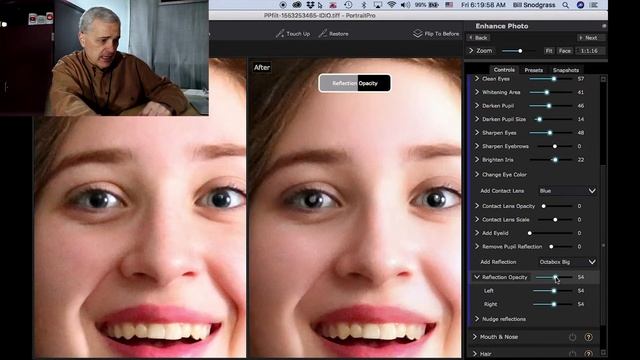
Task: Select the Restore brush tool
Action: point(333,34)
